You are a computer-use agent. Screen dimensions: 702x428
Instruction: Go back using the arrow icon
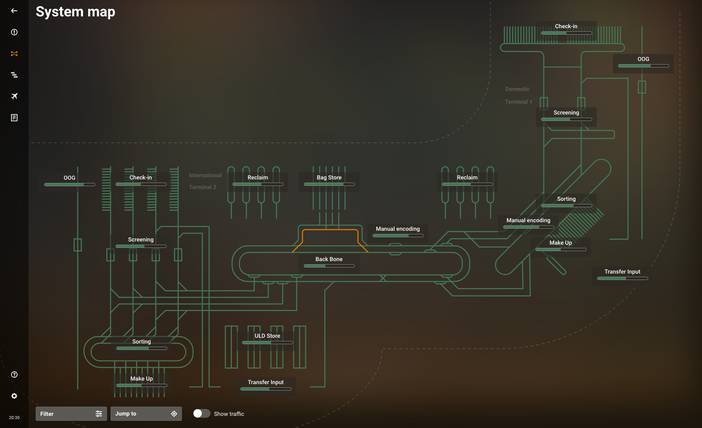coord(14,11)
